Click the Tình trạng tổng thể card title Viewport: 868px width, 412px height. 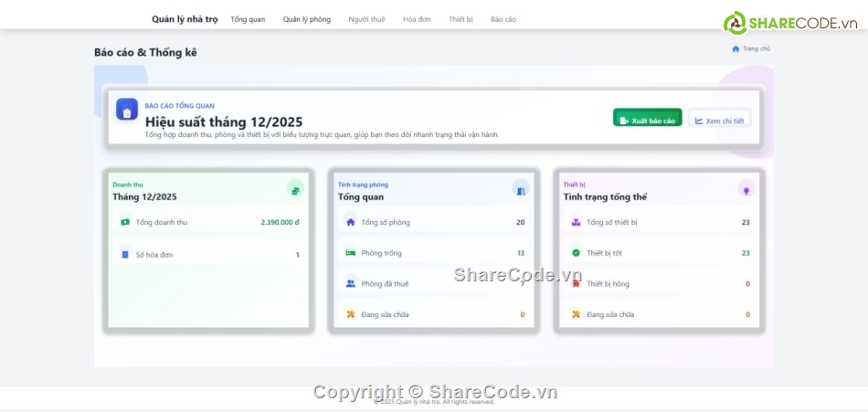[605, 196]
